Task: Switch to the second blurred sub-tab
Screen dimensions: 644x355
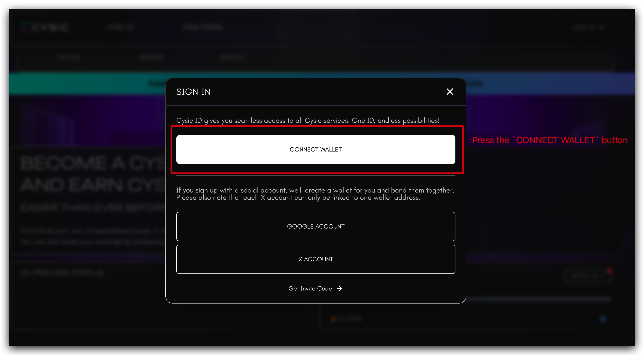Action: click(x=151, y=57)
